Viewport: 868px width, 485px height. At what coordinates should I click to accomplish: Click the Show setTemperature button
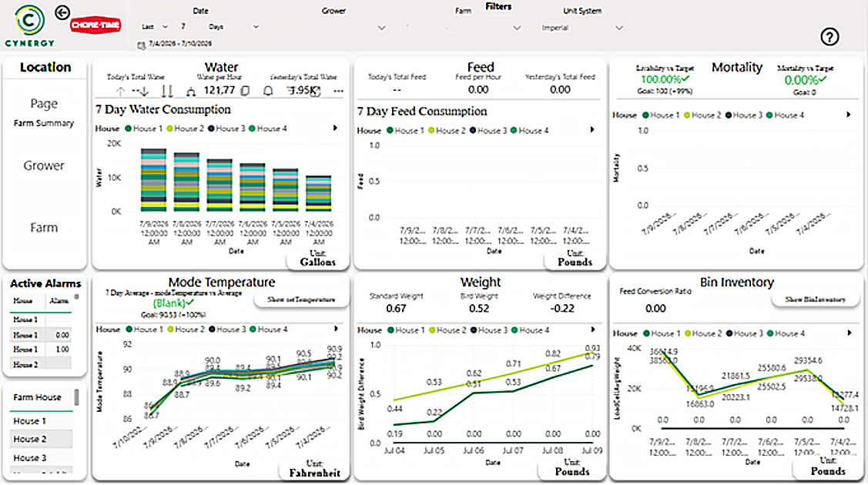click(x=301, y=299)
